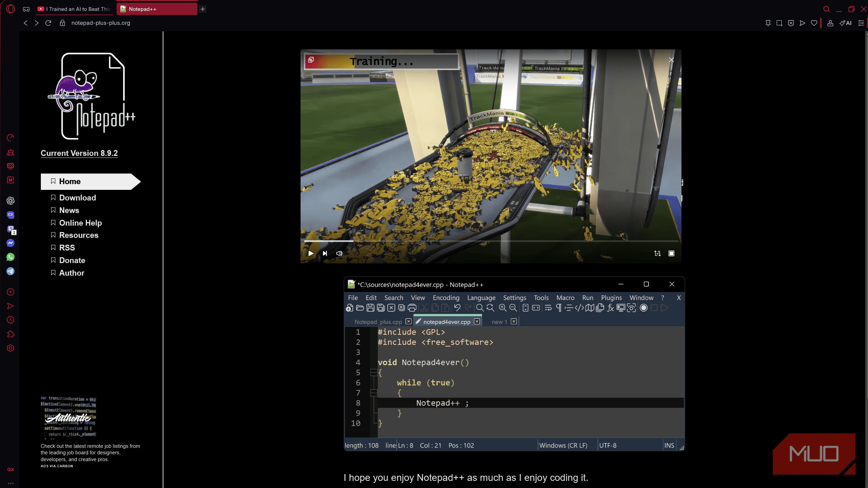Select the Notepad++ browser tab
The height and width of the screenshot is (488, 868).
(157, 9)
